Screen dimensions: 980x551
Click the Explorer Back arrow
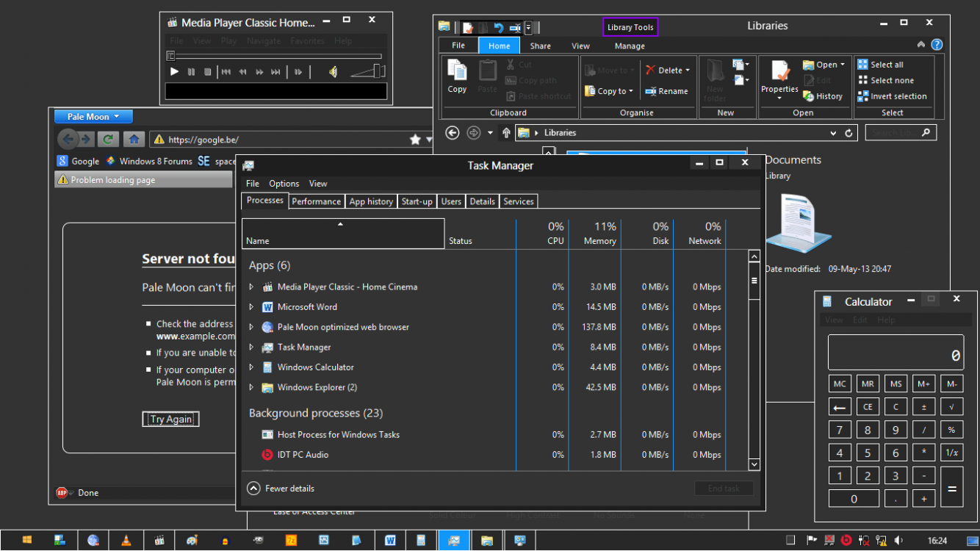[453, 133]
